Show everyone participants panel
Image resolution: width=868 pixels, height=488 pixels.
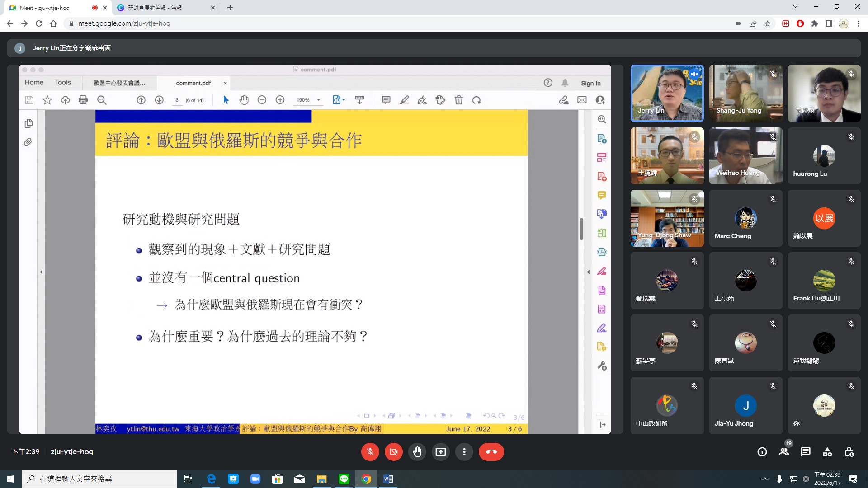click(784, 452)
